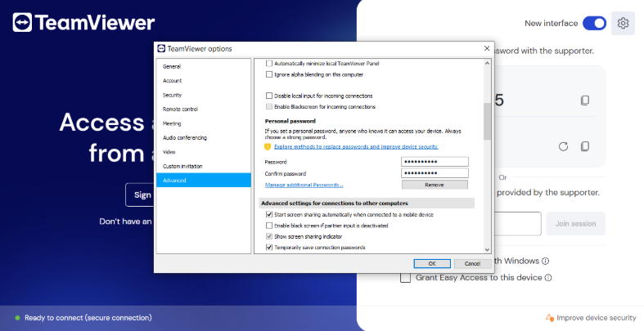Click Improve device security link
Screen dimensions: 644x331
click(596, 318)
